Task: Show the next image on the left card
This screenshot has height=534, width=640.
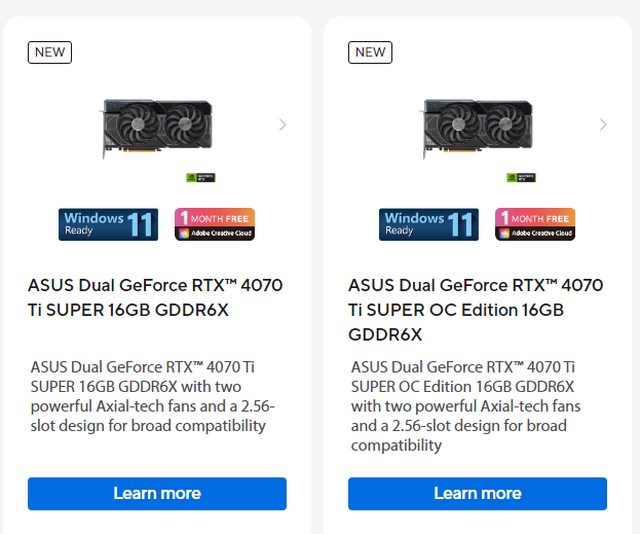Action: click(282, 125)
